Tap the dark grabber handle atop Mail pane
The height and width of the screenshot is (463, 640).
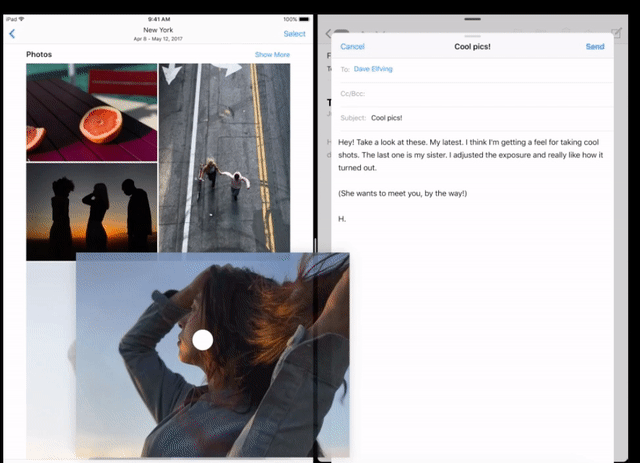[x=472, y=19]
